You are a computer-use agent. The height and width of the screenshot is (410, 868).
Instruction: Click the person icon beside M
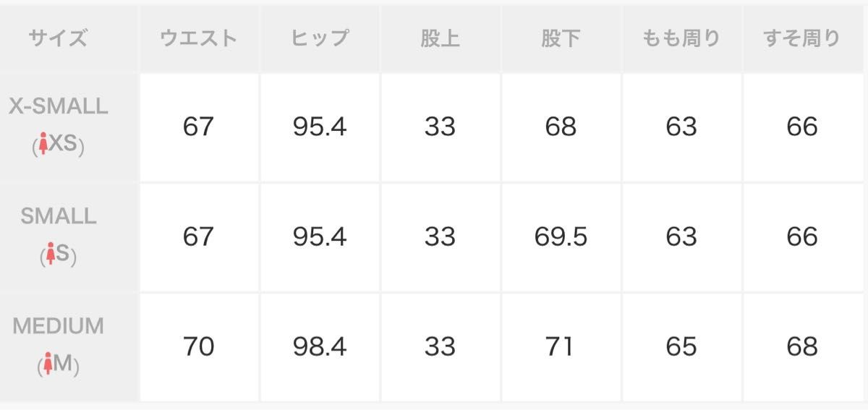coord(49,365)
